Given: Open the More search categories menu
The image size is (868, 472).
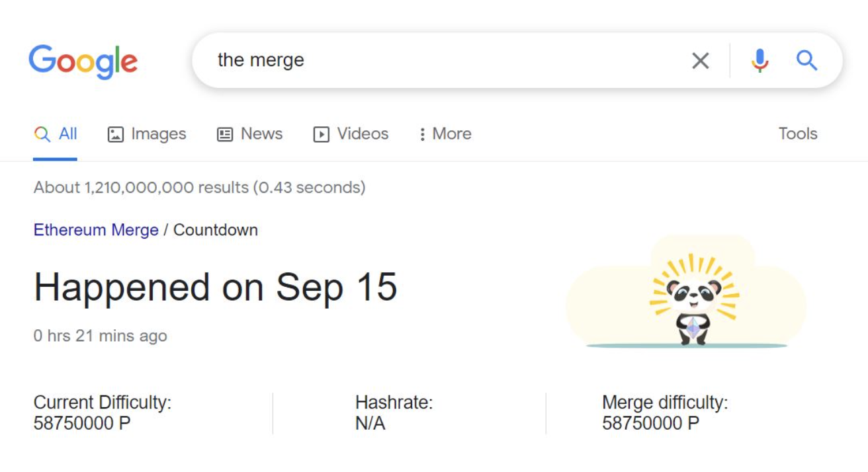Looking at the screenshot, I should coord(451,134).
